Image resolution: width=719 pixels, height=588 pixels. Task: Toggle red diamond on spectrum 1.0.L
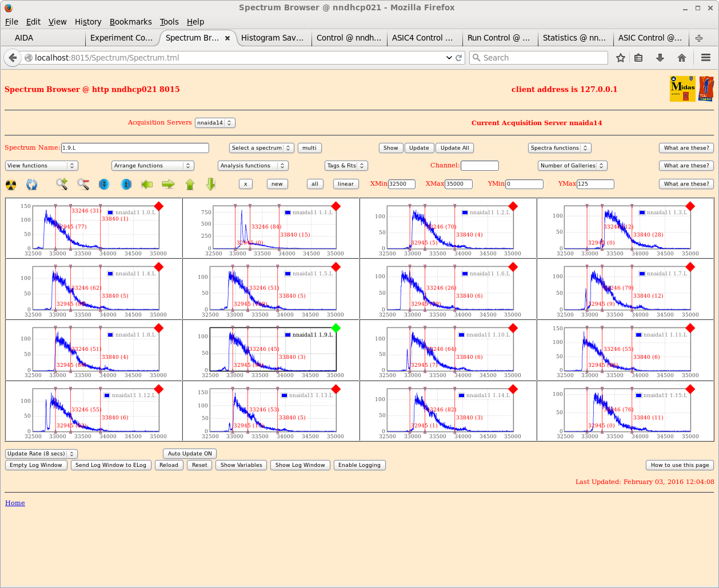point(158,206)
